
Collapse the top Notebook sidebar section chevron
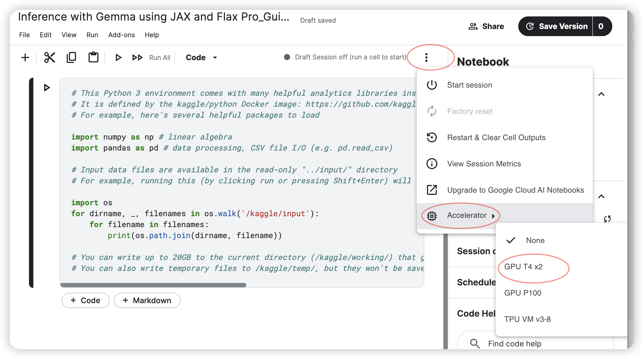(x=601, y=94)
